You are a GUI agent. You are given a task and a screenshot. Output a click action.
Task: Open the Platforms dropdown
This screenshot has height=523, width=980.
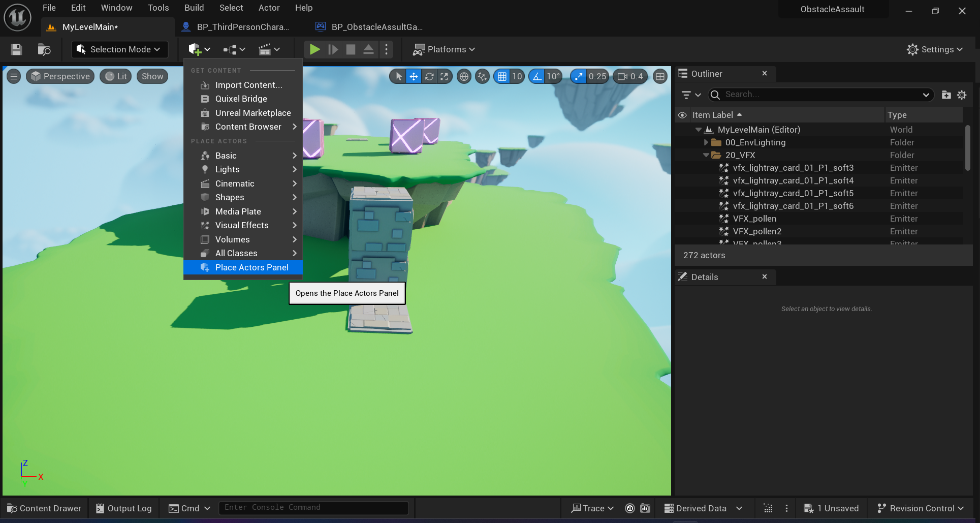[444, 49]
